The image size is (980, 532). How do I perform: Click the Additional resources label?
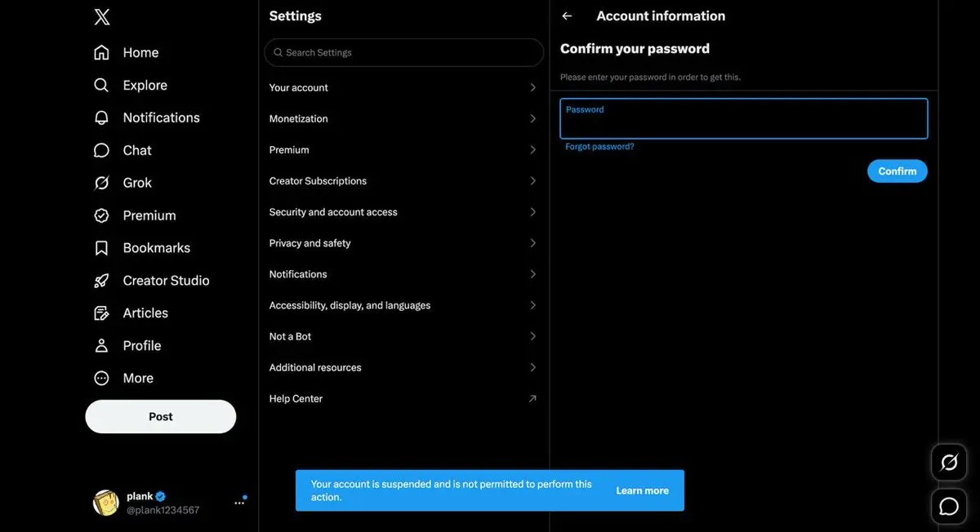pos(315,367)
